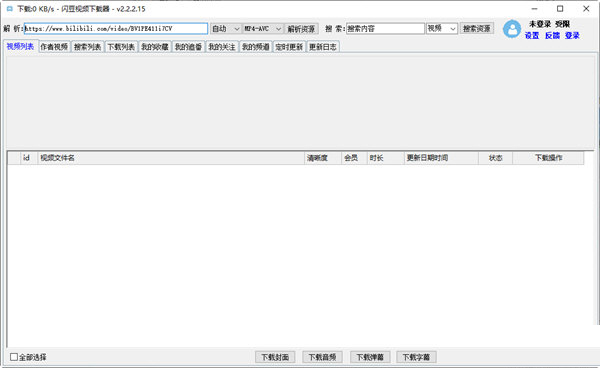Close the downloader window
Viewport: 600px width, 368px height.
pyautogui.click(x=586, y=9)
